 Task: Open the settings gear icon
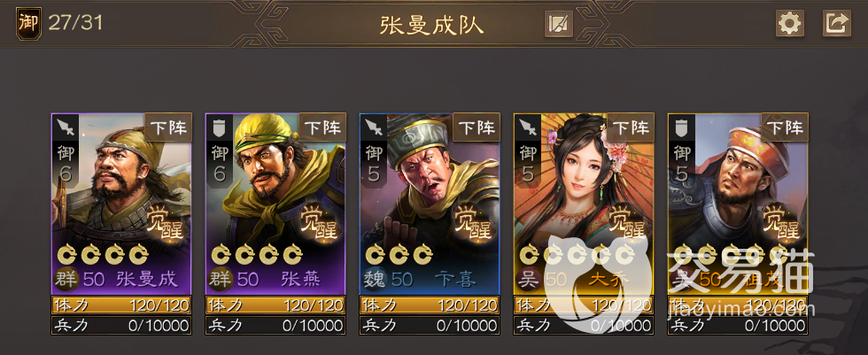click(x=789, y=23)
